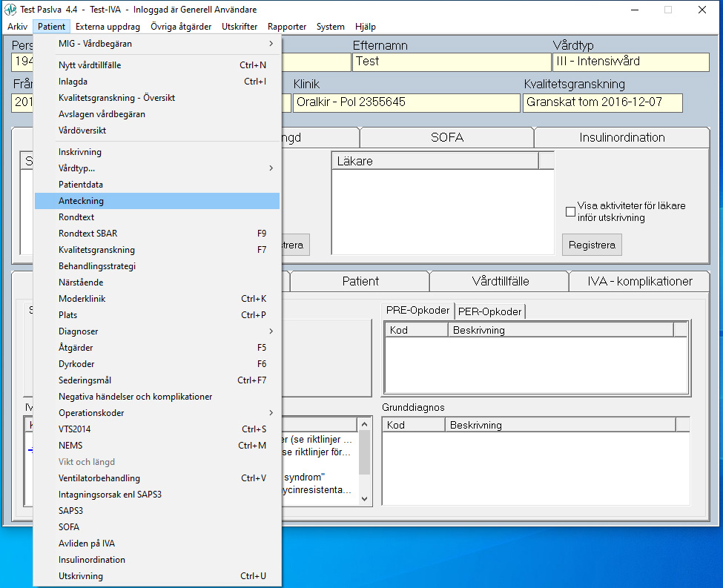Select Ventilatorbehandling in the menu

click(x=99, y=478)
